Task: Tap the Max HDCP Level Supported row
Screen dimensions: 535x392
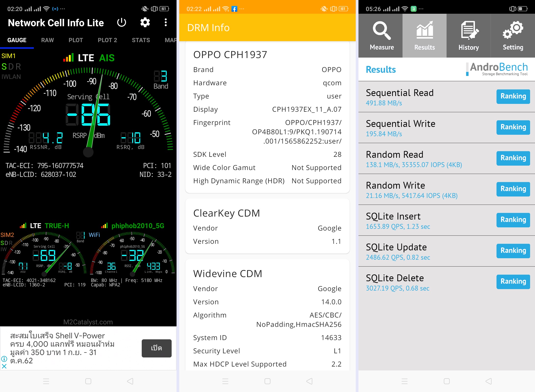Action: click(x=267, y=364)
